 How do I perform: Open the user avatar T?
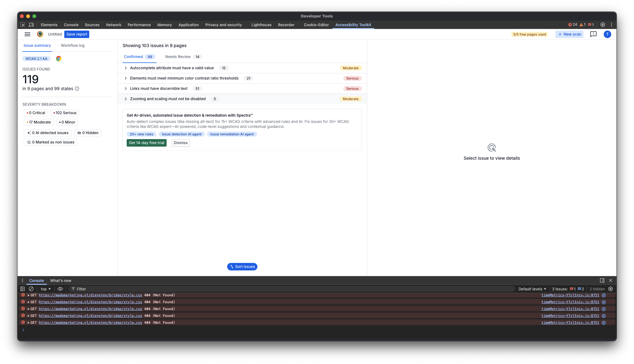coord(607,34)
